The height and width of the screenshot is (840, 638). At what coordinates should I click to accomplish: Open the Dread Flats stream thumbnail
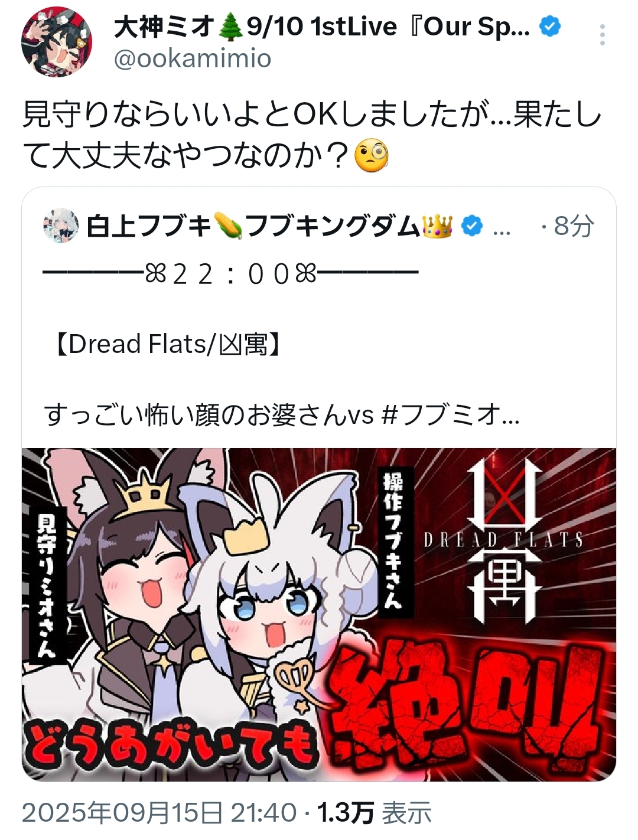pyautogui.click(x=319, y=615)
